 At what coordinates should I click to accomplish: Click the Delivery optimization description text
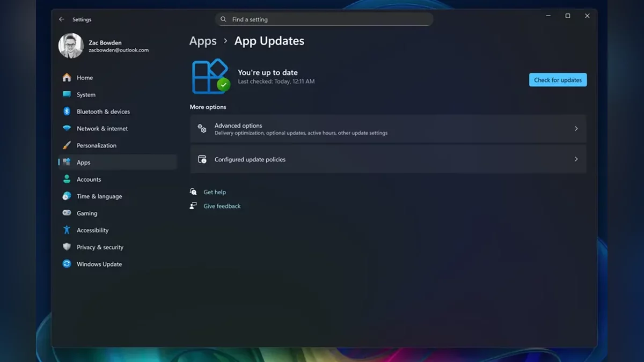tap(301, 133)
